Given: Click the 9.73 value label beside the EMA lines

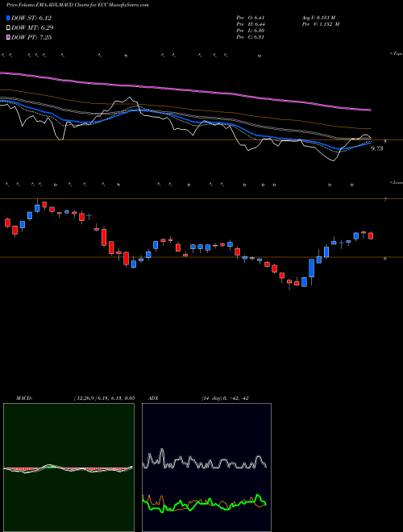Looking at the screenshot, I should (x=376, y=148).
